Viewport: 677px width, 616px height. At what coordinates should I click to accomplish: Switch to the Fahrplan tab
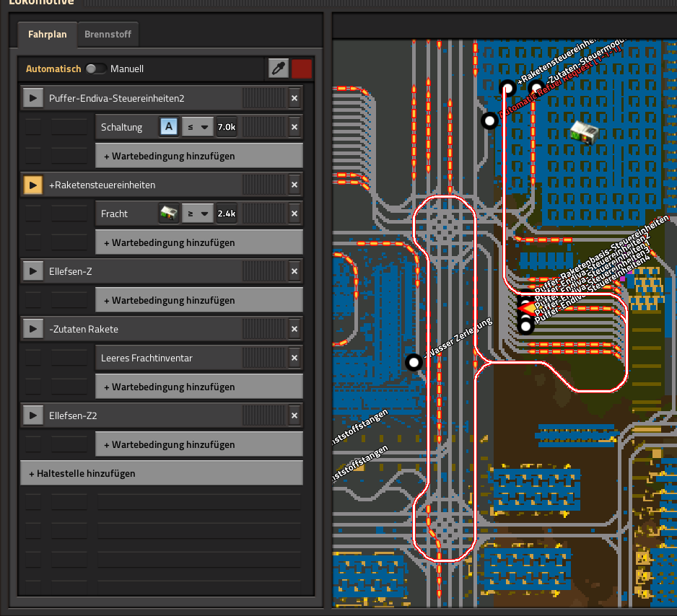click(x=48, y=35)
